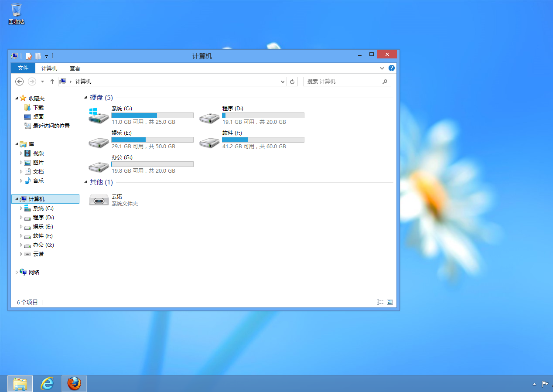
Task: Collapse the 库 tree node
Action: [x=17, y=144]
